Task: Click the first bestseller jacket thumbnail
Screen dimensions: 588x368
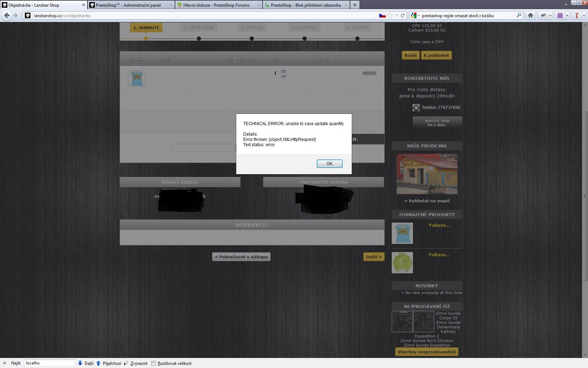Action: [x=402, y=321]
